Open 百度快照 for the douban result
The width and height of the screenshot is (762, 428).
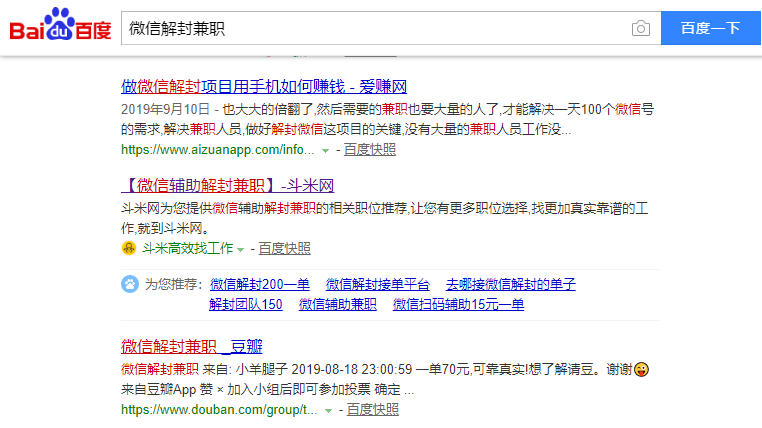(x=373, y=410)
